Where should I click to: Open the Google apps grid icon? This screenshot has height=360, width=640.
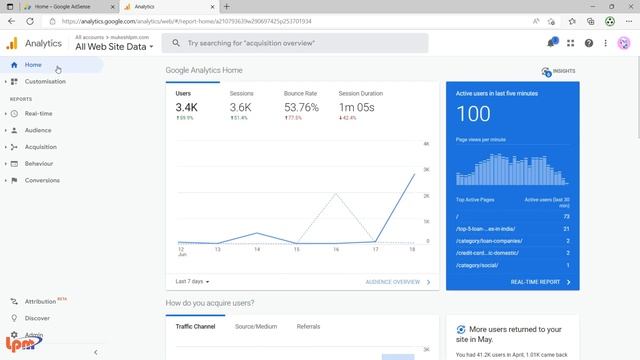571,43
